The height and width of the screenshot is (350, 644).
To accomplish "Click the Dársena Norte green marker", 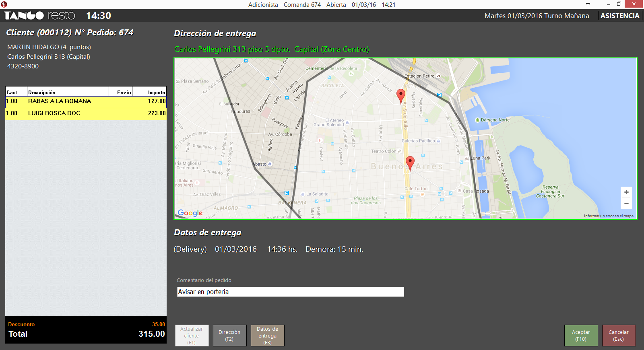I will point(477,120).
